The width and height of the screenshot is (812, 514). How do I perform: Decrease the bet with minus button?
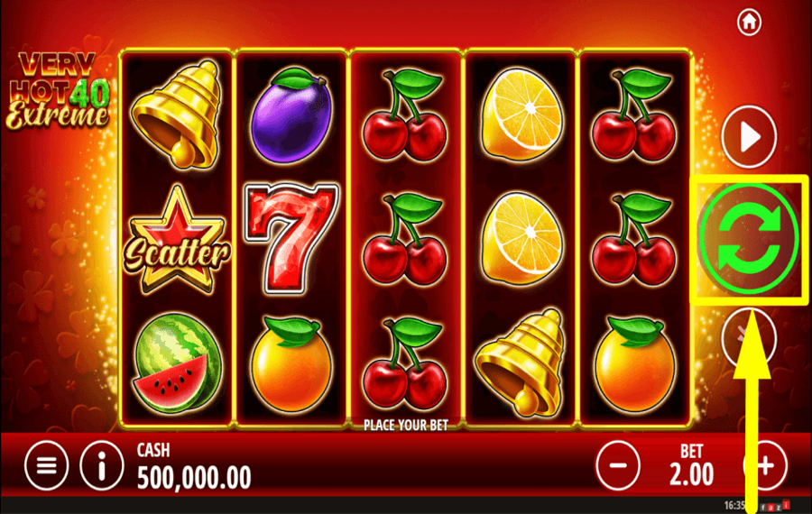[x=617, y=465]
